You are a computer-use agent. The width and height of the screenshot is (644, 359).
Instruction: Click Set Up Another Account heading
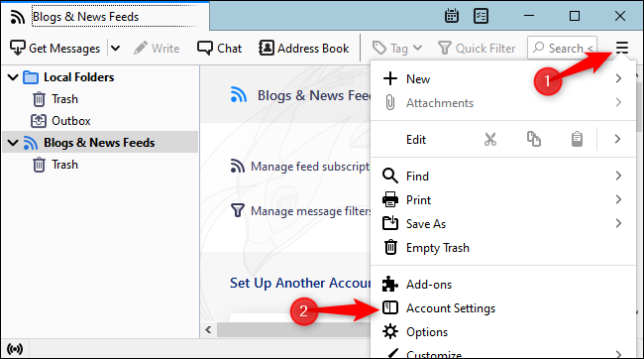pyautogui.click(x=300, y=283)
